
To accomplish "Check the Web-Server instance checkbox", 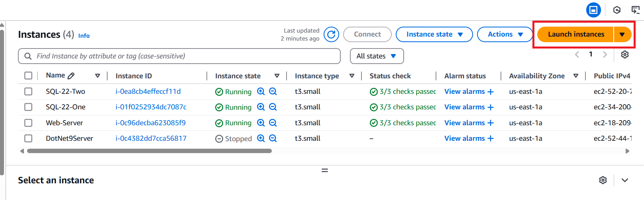I will coord(28,123).
